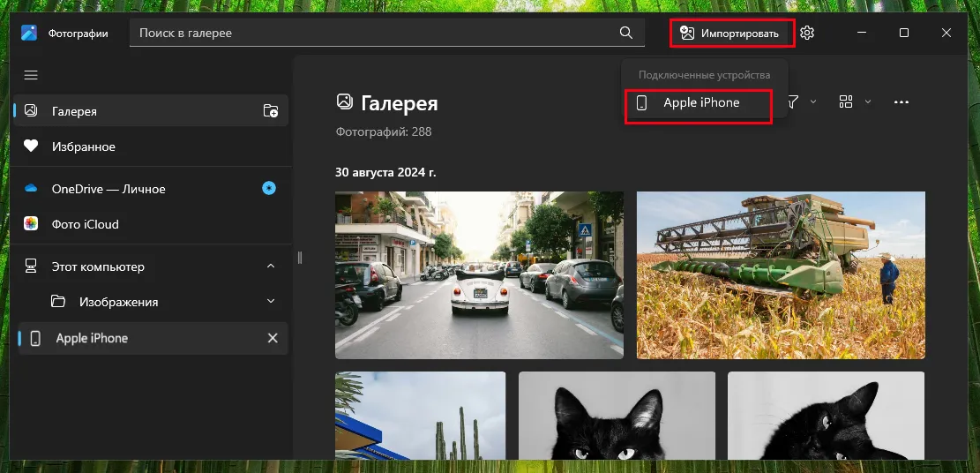Open OneDrive — Личное in the sidebar
This screenshot has height=473, width=980.
coord(108,189)
